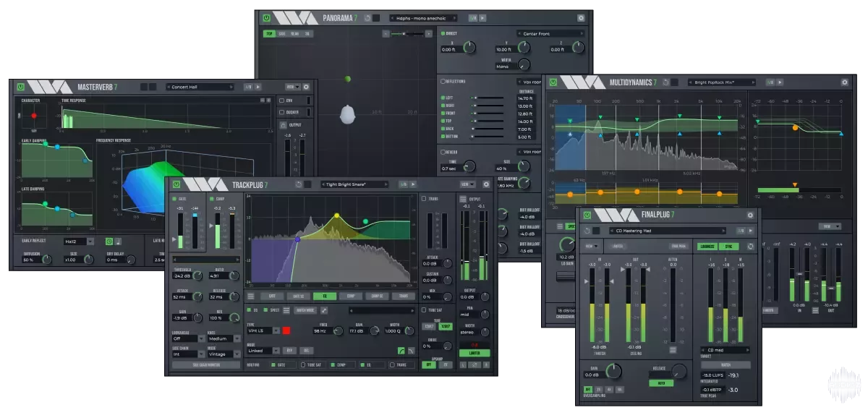This screenshot has width=868, height=410.
Task: Click TrackPlug Limiter button
Action: pos(474,353)
